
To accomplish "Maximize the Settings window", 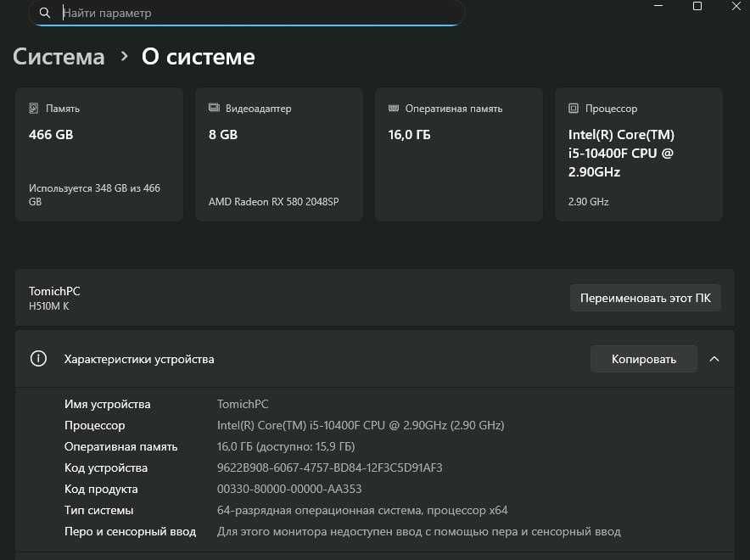I will point(697,6).
